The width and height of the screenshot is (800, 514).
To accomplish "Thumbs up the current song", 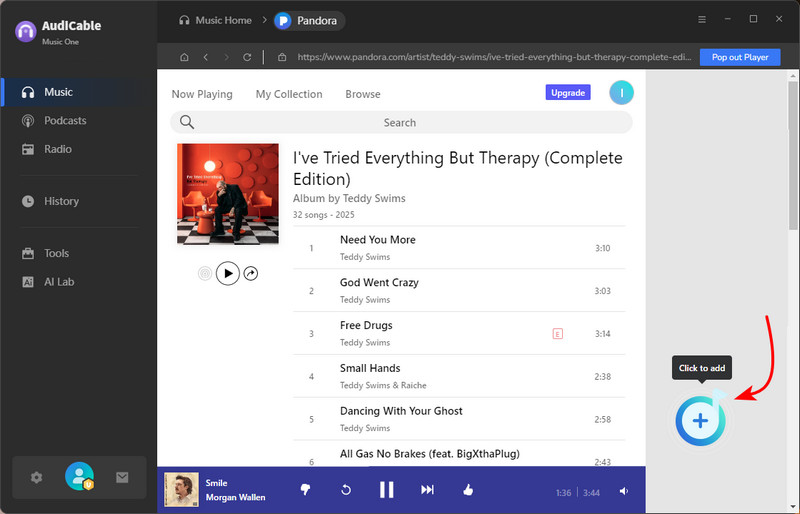I will 468,490.
